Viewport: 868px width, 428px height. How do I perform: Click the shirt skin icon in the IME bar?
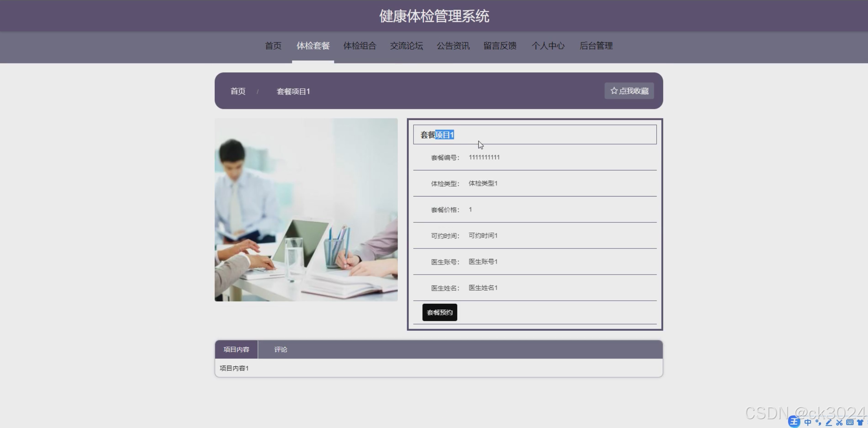pyautogui.click(x=860, y=422)
